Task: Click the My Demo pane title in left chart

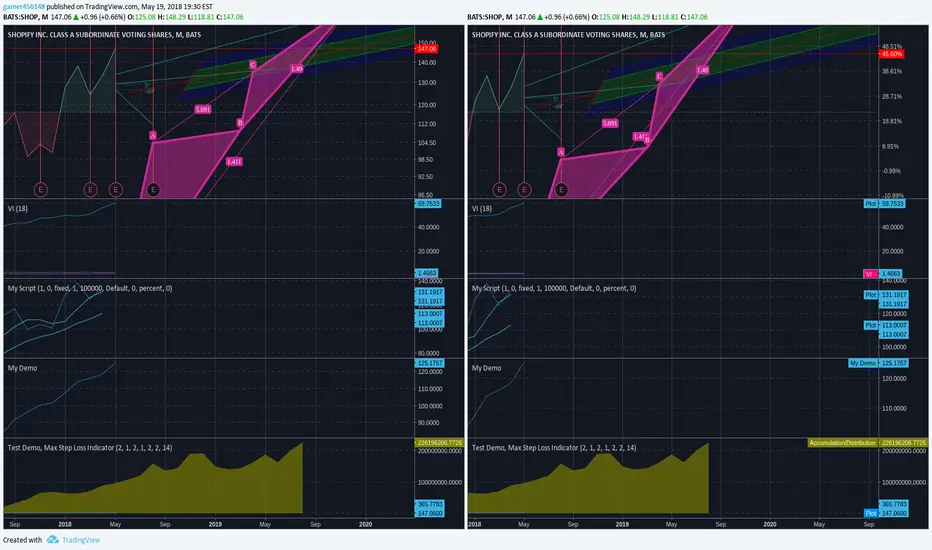Action: pos(23,367)
